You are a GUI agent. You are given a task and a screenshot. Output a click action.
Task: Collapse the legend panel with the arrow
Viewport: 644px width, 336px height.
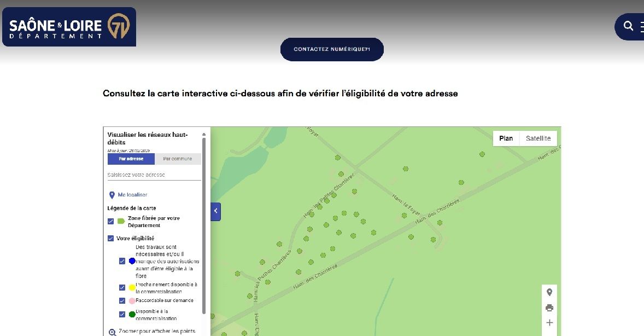pos(215,211)
